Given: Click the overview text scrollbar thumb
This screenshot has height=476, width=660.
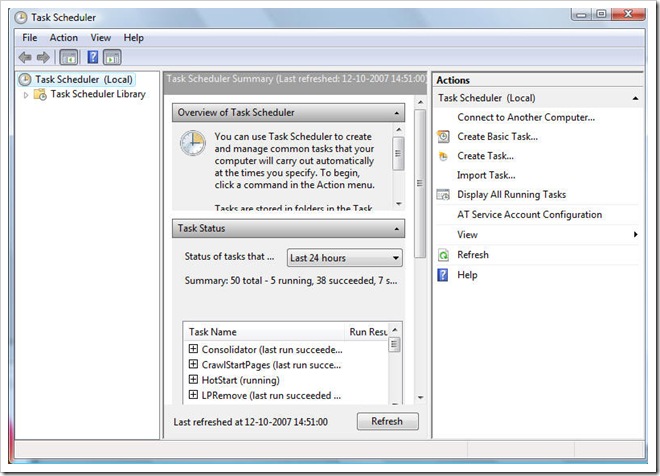Looking at the screenshot, I should click(x=399, y=154).
